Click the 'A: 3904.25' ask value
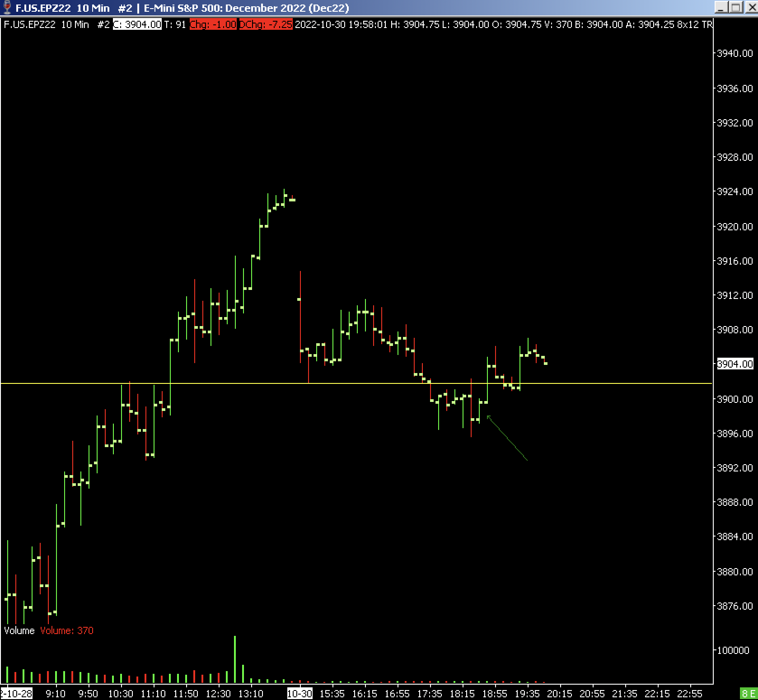 coord(650,24)
